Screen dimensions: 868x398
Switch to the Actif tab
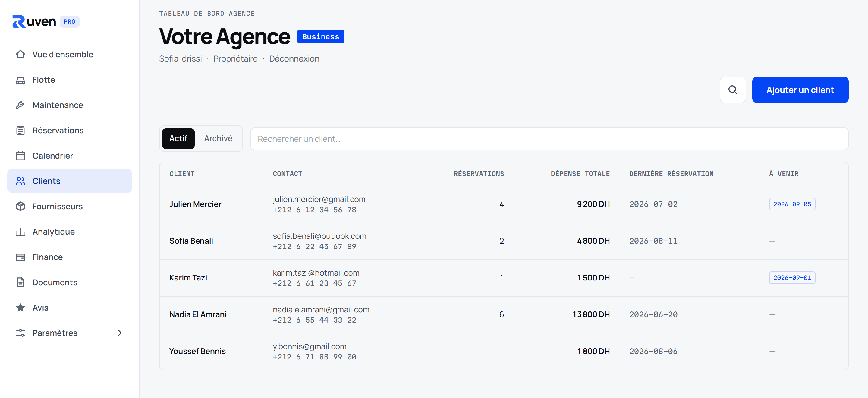[x=178, y=138]
